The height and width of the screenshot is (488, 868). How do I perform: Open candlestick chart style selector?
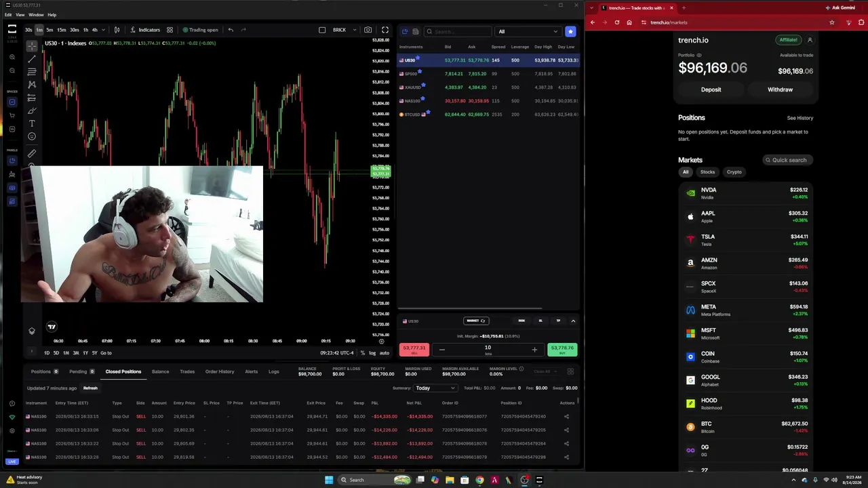coord(117,30)
